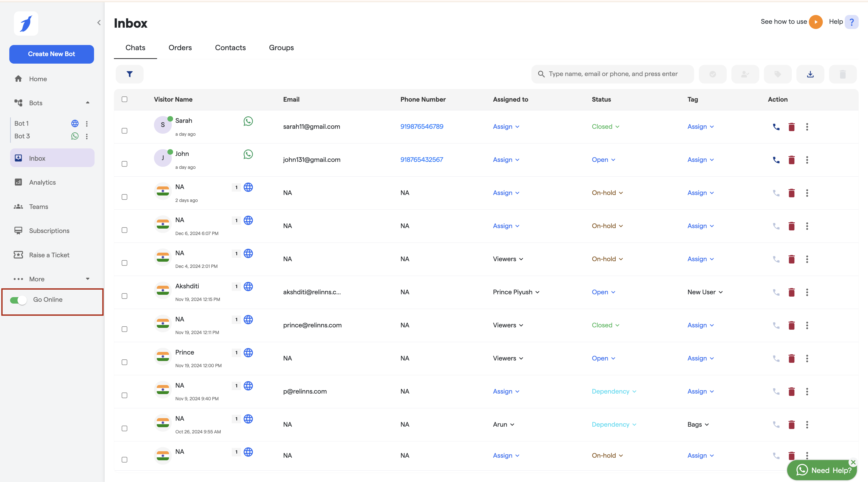Click the Help question mark icon
This screenshot has width=868, height=482.
pyautogui.click(x=851, y=22)
